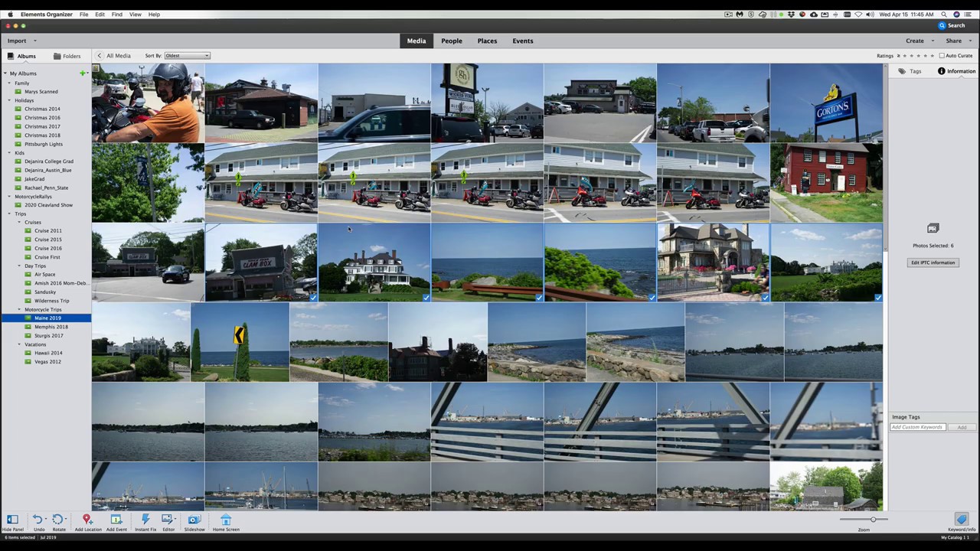
Task: Start the Slideshow icon
Action: coord(194,520)
